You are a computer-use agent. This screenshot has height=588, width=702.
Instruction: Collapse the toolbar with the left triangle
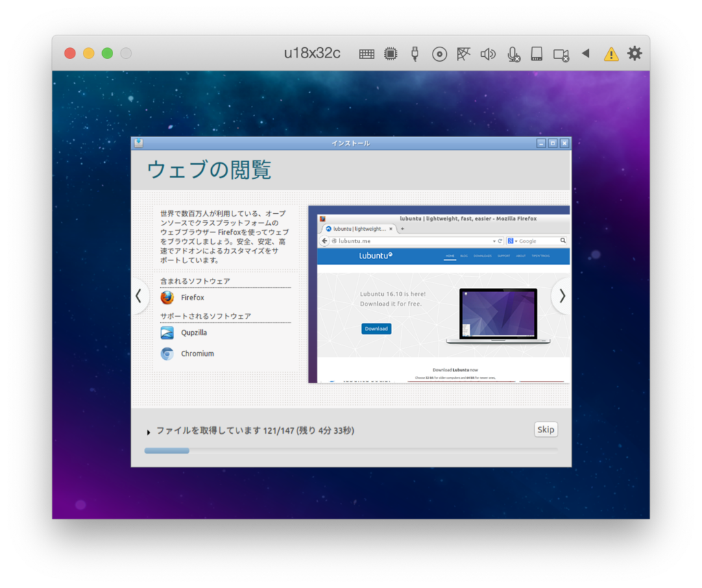coord(585,53)
